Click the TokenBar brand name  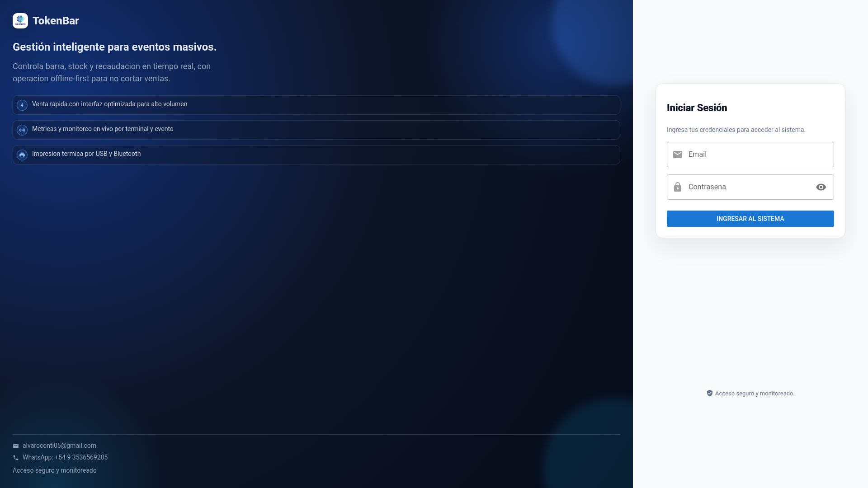56,21
